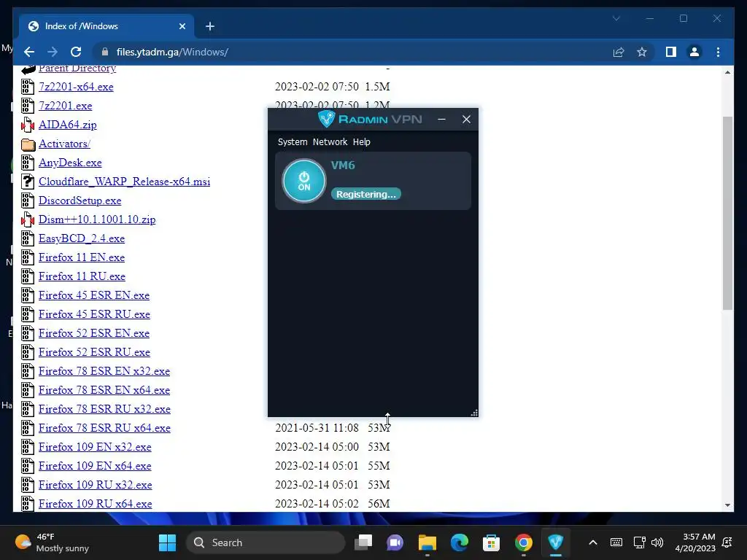Toggle the Radmin VPN ON power button
The image size is (747, 560).
(x=304, y=181)
